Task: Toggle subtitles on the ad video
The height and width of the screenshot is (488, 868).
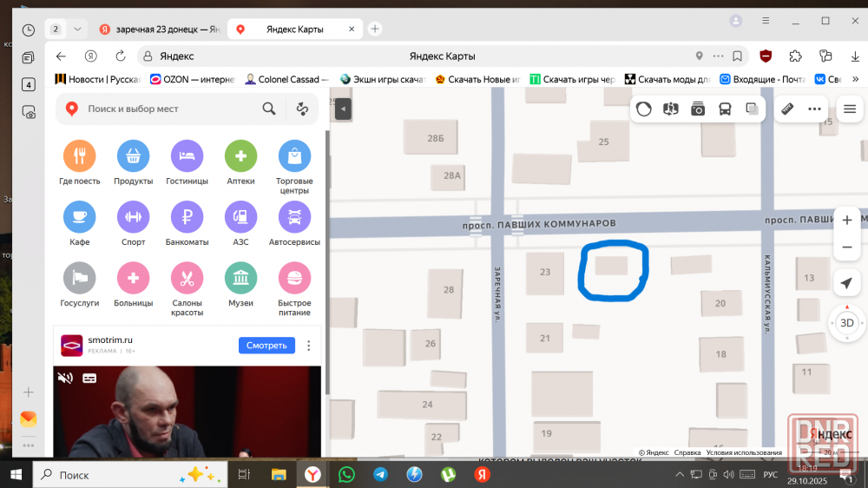Action: click(89, 378)
